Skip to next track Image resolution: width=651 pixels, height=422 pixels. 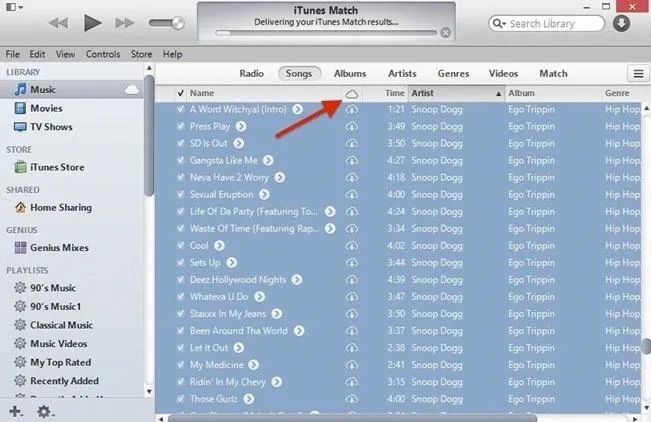point(125,23)
